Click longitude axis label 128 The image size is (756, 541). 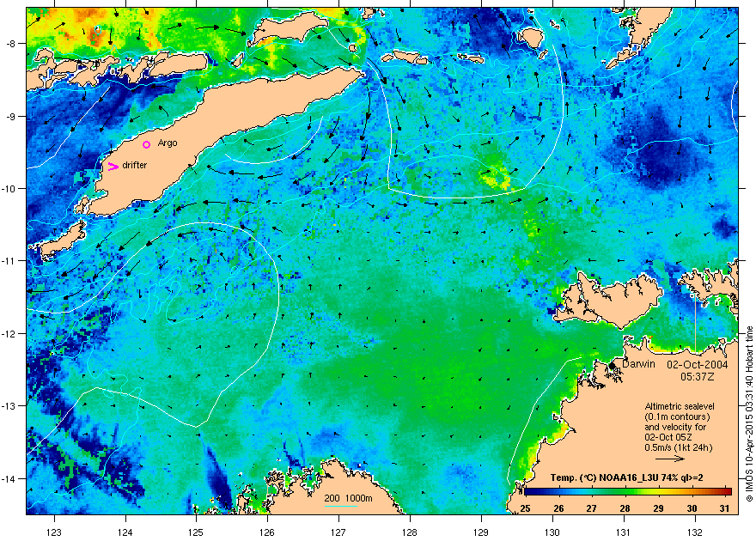pyautogui.click(x=410, y=532)
